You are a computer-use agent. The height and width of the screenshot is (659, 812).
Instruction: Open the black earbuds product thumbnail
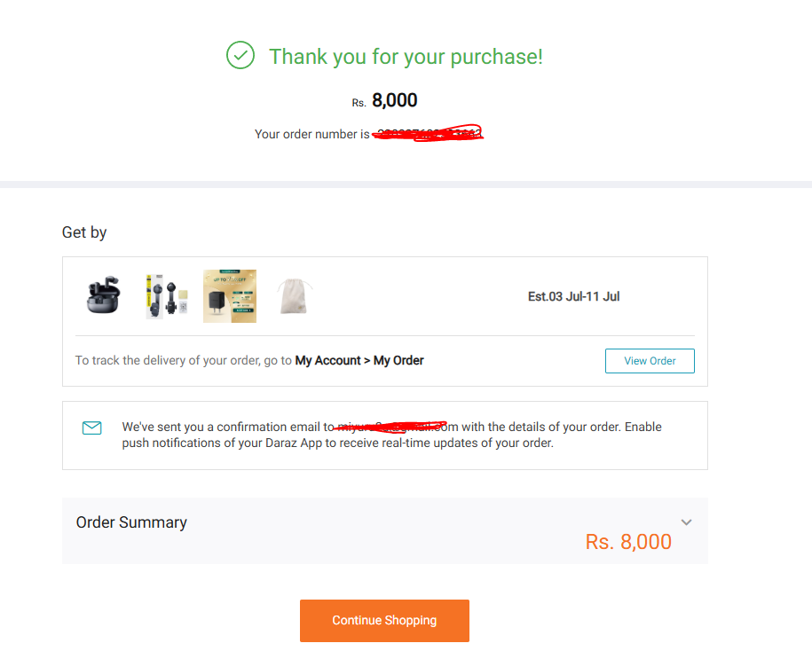(x=103, y=295)
